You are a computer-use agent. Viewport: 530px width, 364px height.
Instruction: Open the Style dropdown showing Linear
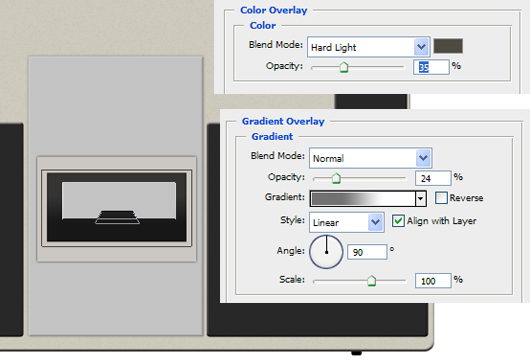346,222
